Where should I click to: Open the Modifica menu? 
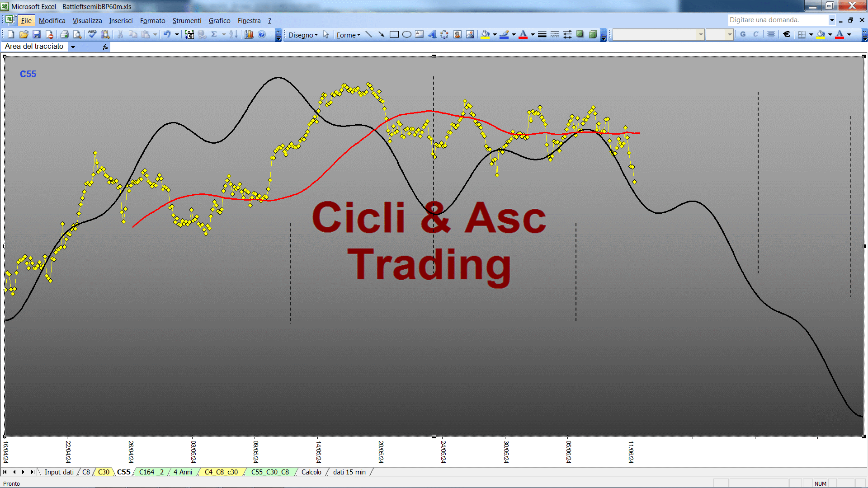(x=52, y=21)
